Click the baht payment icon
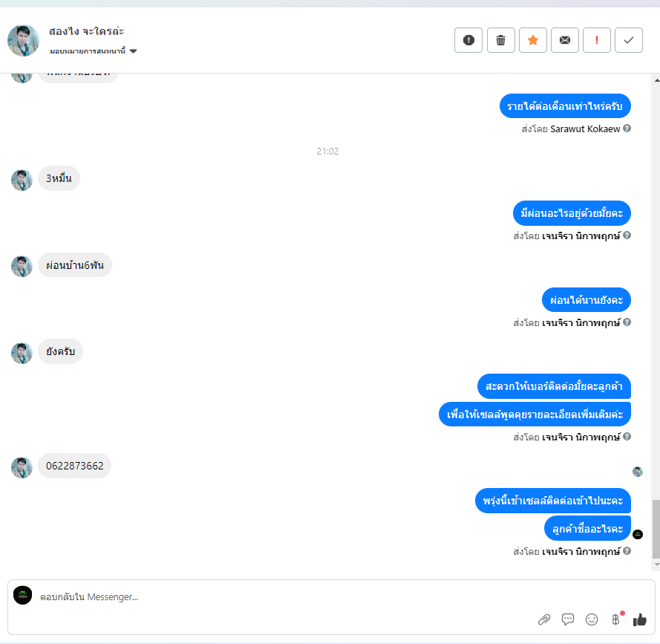The image size is (660, 644). point(615,619)
